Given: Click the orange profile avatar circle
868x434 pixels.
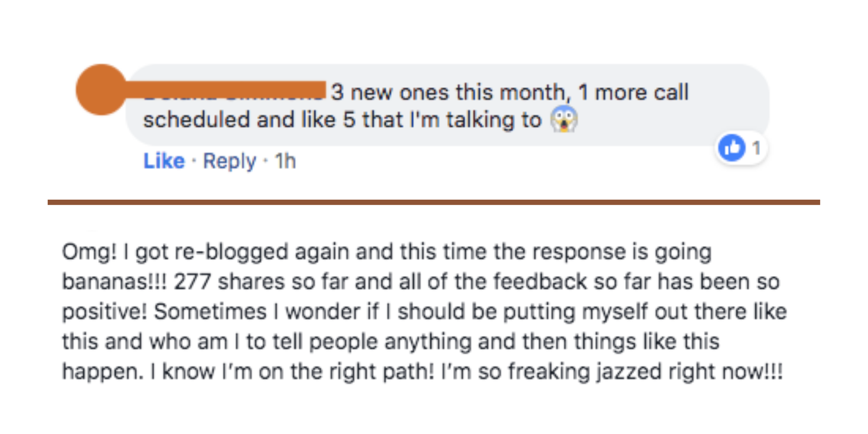Looking at the screenshot, I should [x=101, y=89].
